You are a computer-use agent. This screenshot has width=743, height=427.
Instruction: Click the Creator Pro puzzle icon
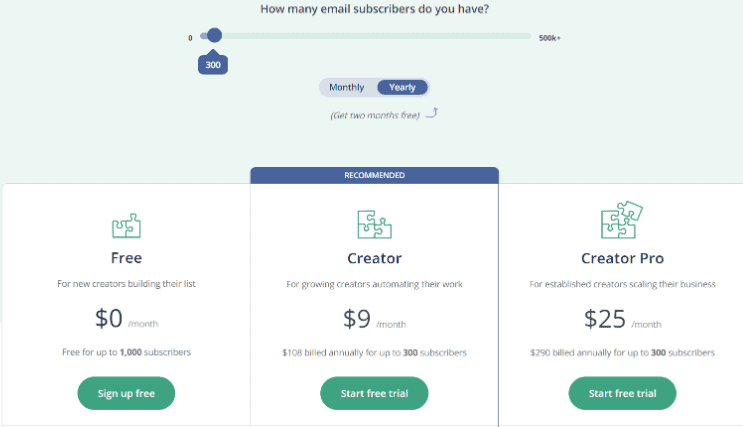tap(621, 220)
